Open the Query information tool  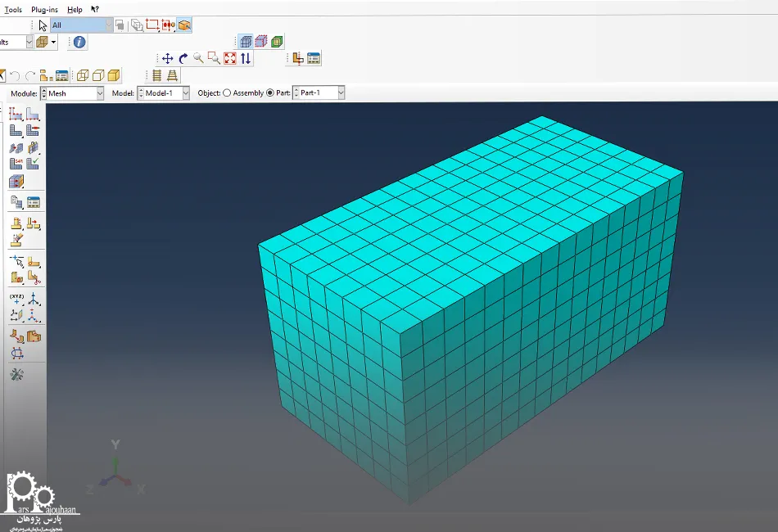pyautogui.click(x=79, y=42)
